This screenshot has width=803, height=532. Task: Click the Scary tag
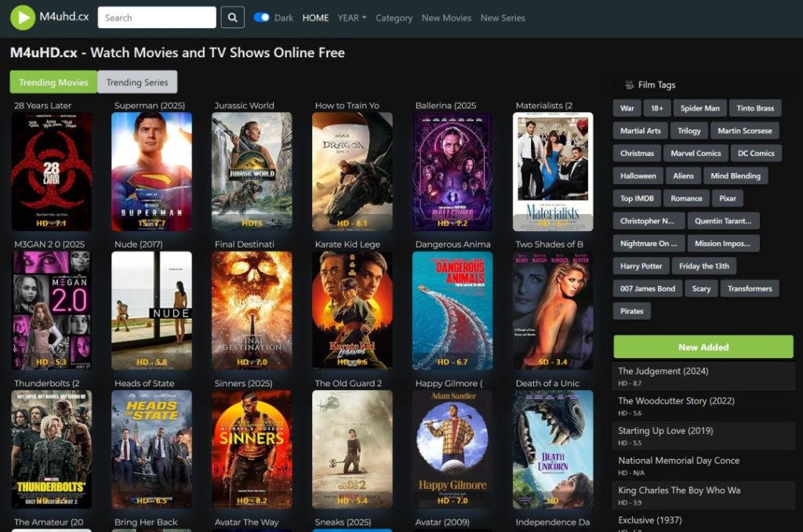(701, 288)
